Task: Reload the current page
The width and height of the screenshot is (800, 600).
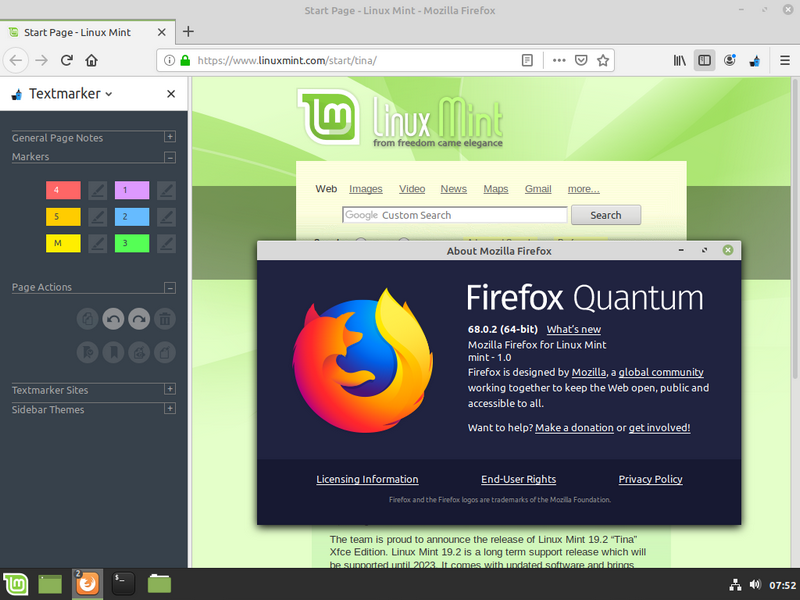Action: 66,60
